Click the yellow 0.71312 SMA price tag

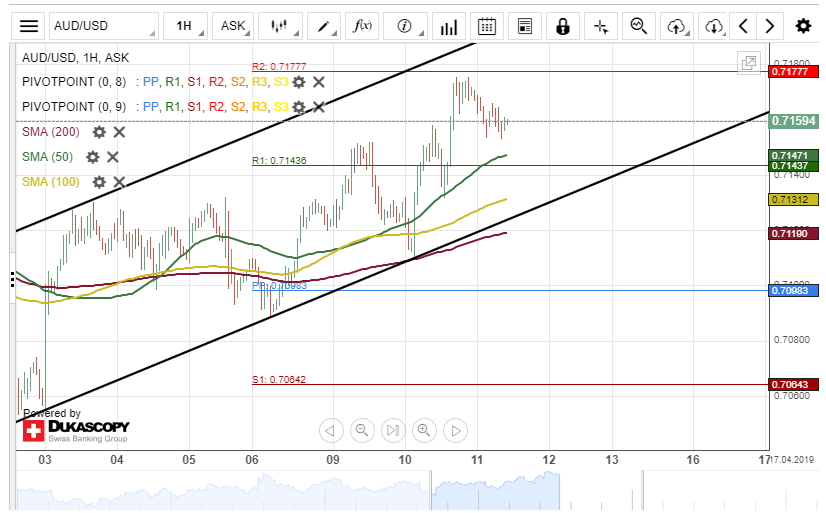793,200
